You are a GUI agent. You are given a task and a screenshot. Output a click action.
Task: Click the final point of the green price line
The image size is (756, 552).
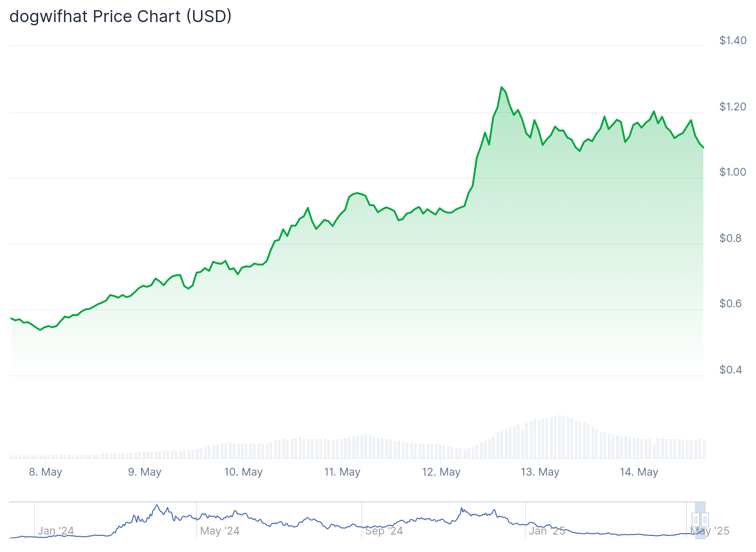[703, 147]
